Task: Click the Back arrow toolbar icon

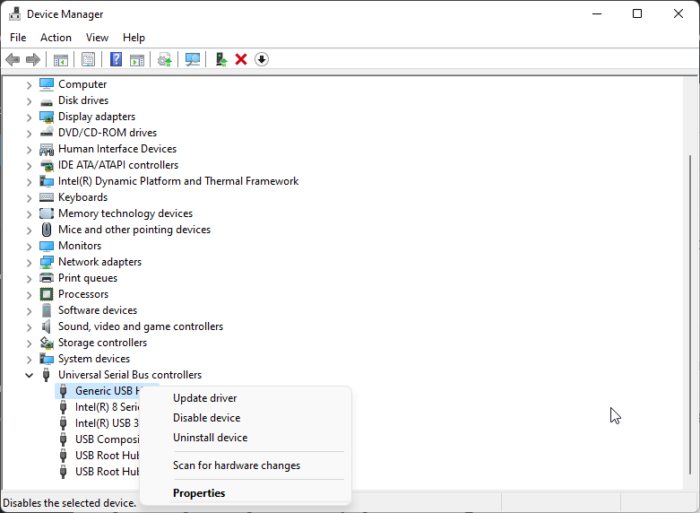Action: click(13, 59)
